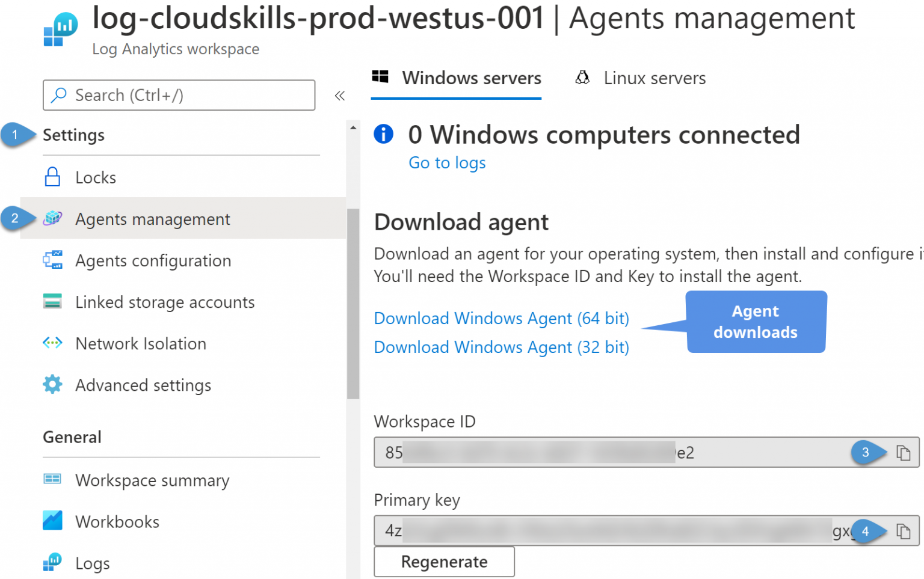
Task: Click the information icon next to connected computers
Action: click(383, 134)
